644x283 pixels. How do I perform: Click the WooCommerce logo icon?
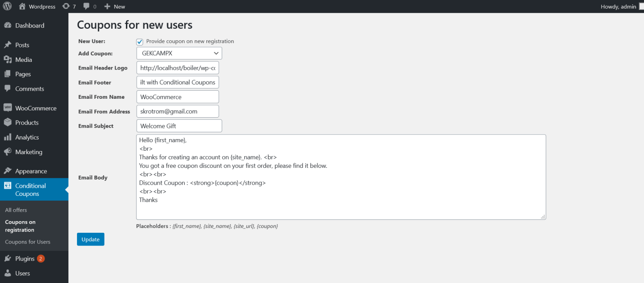tap(8, 108)
